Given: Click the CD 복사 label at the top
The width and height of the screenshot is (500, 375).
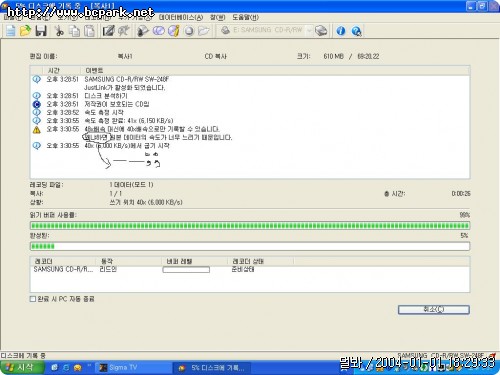Looking at the screenshot, I should 216,56.
